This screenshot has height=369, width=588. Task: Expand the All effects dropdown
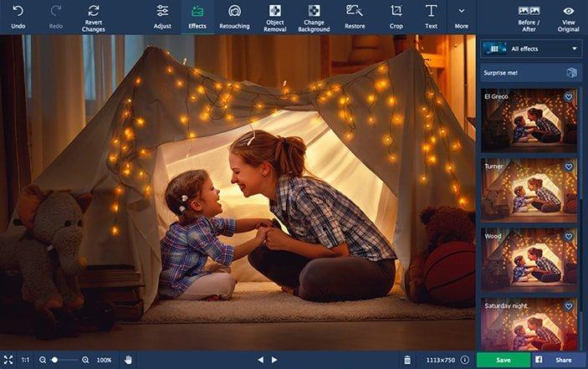click(x=530, y=49)
